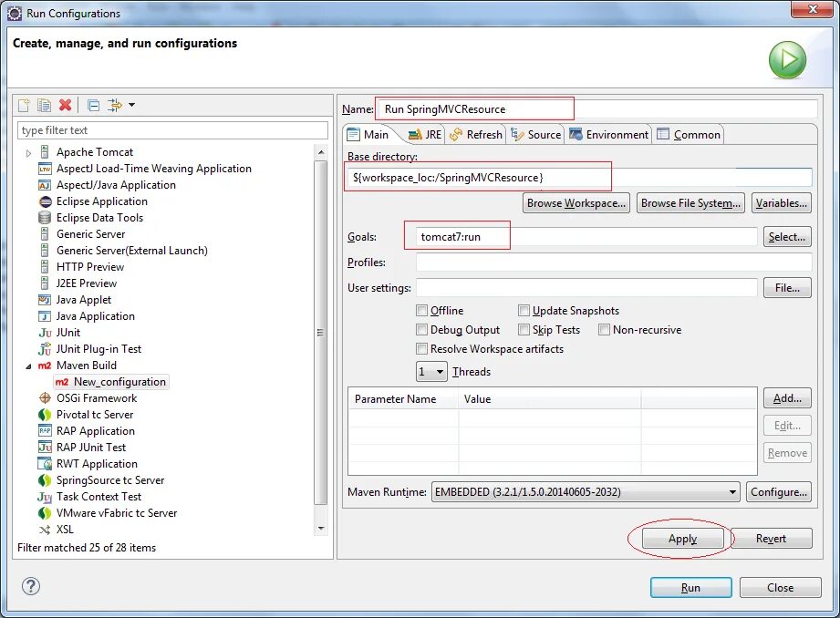
Task: Click the Eclipse Data Tools database icon
Action: 45,218
